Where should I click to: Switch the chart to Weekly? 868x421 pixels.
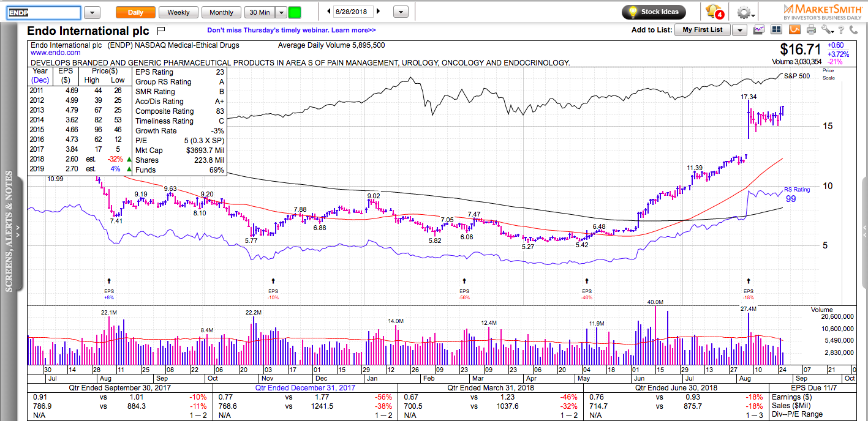tap(178, 12)
